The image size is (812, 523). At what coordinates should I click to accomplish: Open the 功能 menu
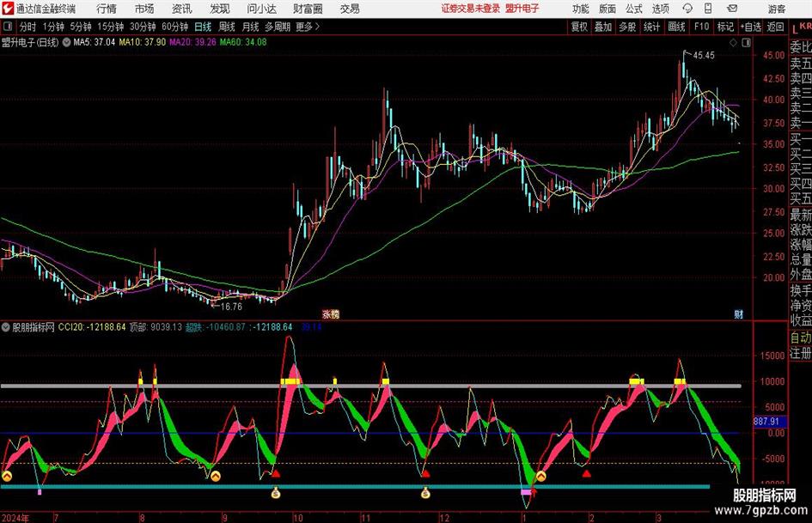(x=581, y=9)
